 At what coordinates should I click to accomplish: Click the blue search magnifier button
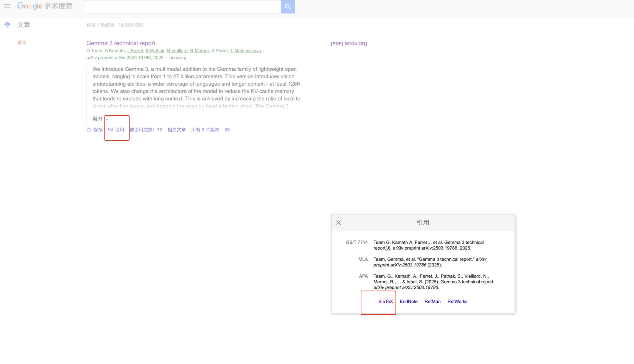pyautogui.click(x=287, y=7)
